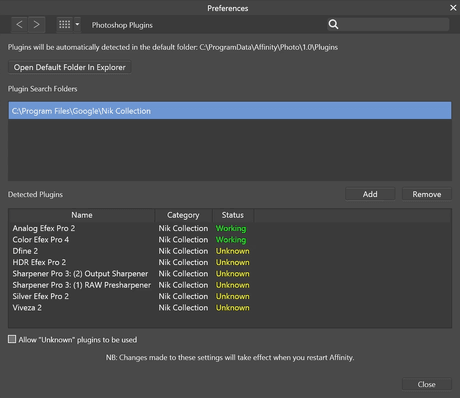Click Nik Collection category of HDR Efex Pro 2

[x=183, y=262]
